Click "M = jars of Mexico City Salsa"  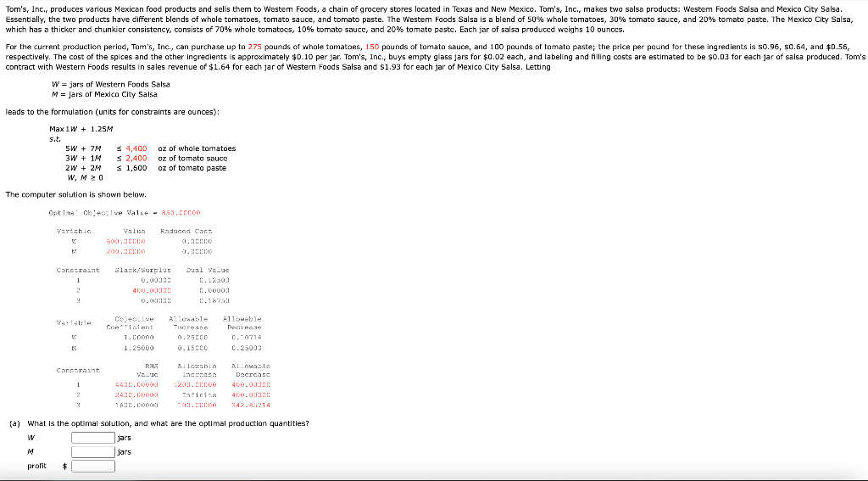point(104,94)
